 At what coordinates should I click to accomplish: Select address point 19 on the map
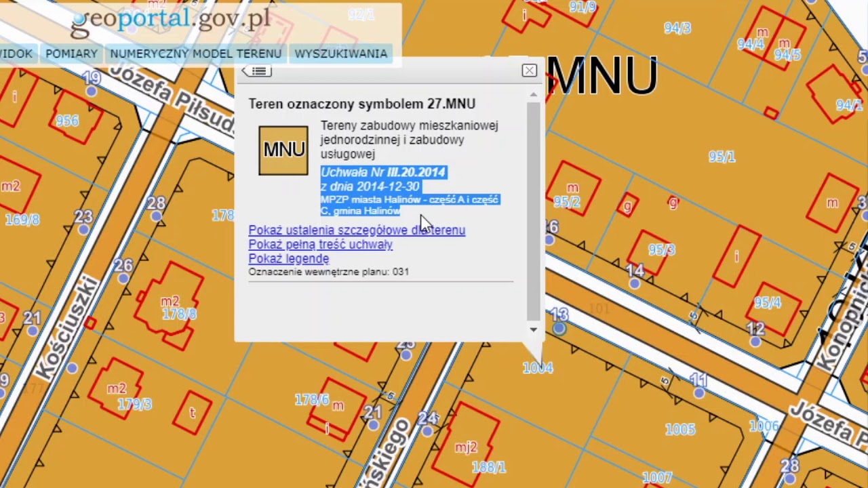click(x=92, y=90)
